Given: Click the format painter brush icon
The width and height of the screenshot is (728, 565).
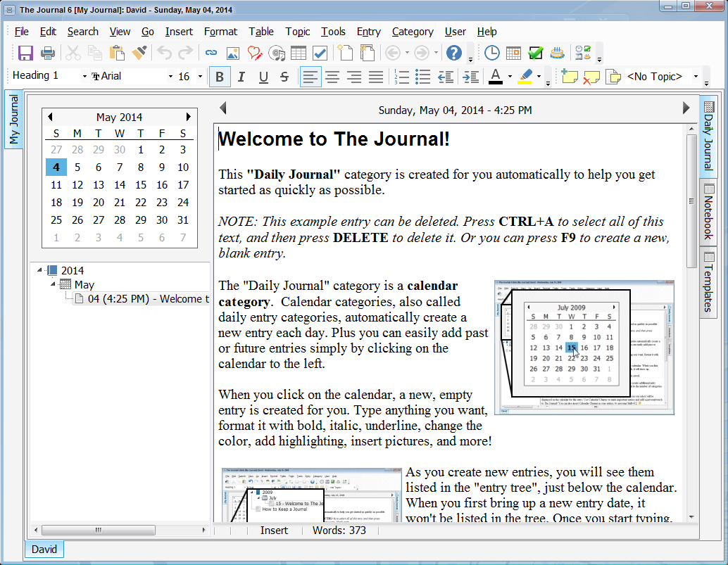Looking at the screenshot, I should (139, 53).
